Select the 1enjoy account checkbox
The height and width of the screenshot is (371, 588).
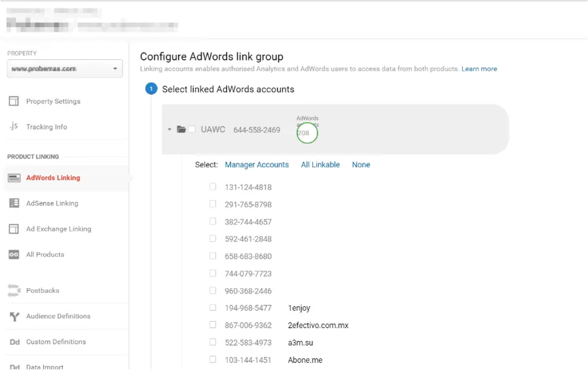pyautogui.click(x=213, y=308)
